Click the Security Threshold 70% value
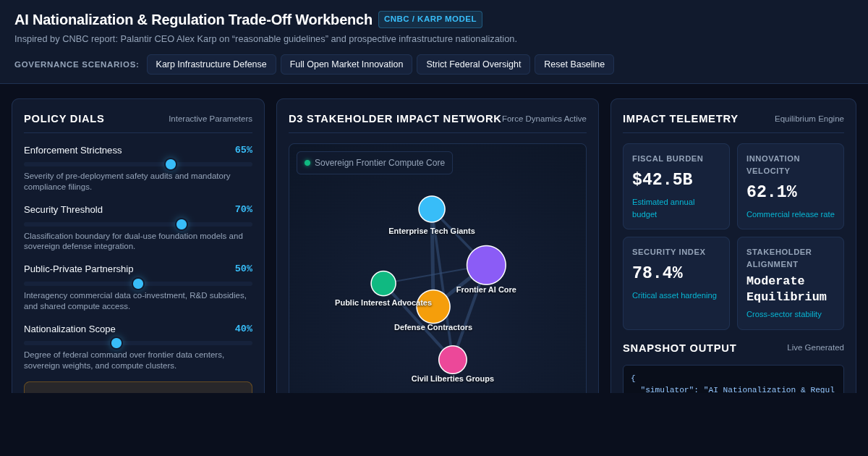 (244, 209)
